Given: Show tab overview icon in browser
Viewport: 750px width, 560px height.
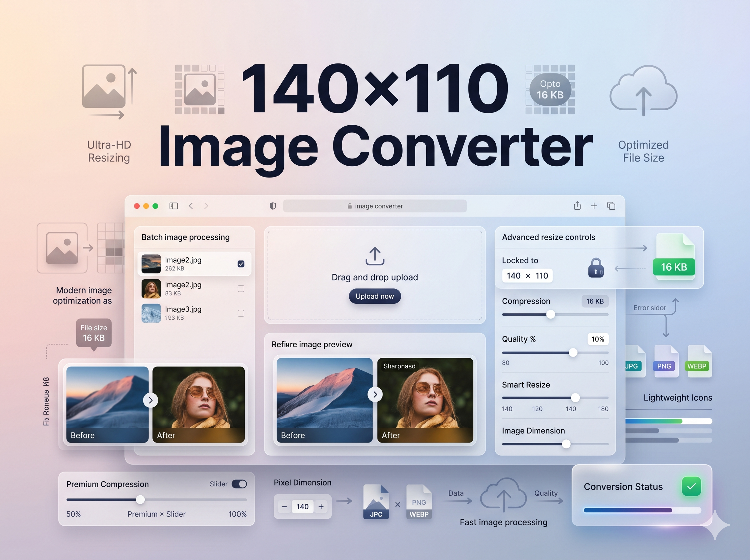Looking at the screenshot, I should (611, 206).
